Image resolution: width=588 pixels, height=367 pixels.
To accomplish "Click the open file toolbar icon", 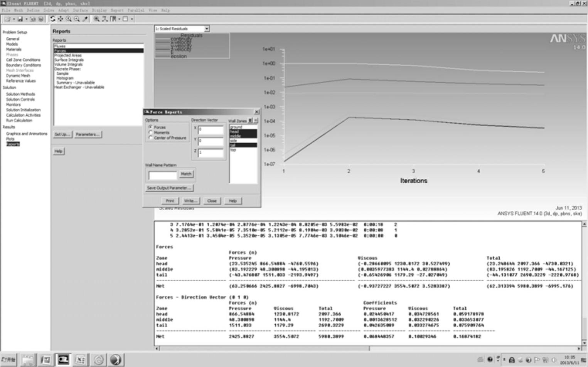I will [7, 19].
